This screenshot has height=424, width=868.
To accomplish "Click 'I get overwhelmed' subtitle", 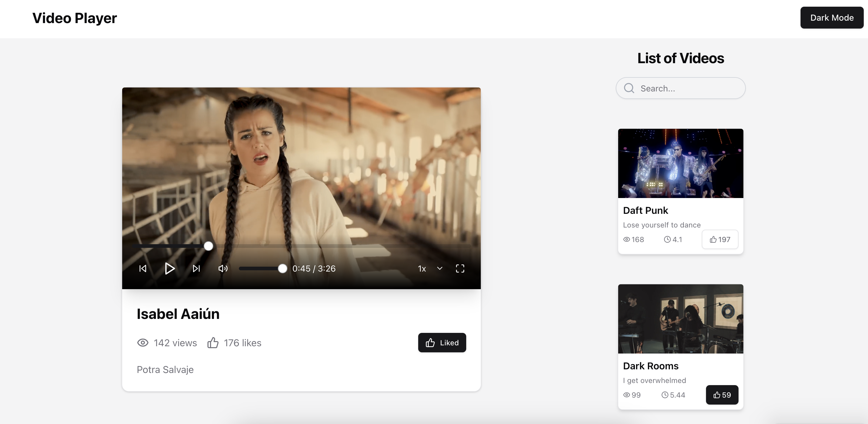I will point(654,381).
